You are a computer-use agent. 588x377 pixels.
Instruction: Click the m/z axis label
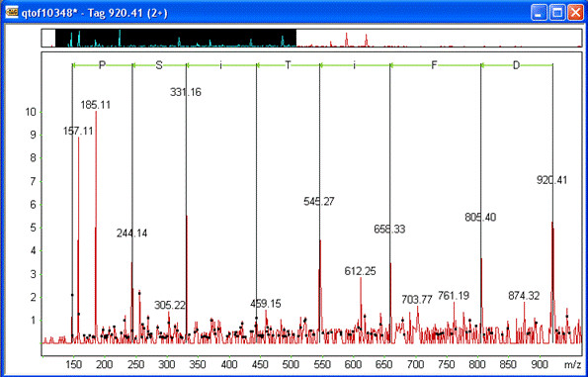point(571,363)
